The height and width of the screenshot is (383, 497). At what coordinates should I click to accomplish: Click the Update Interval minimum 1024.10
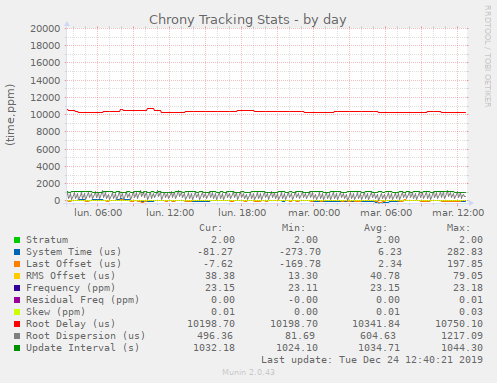[297, 348]
